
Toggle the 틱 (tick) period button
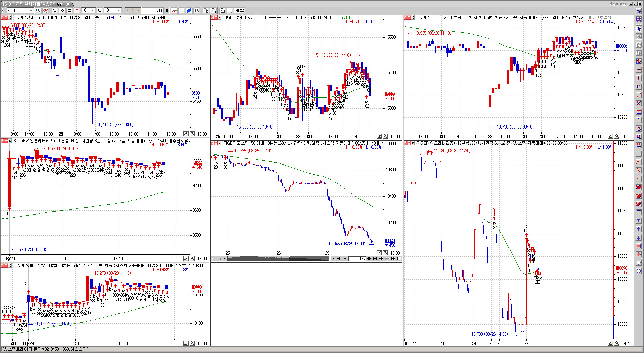100,11
